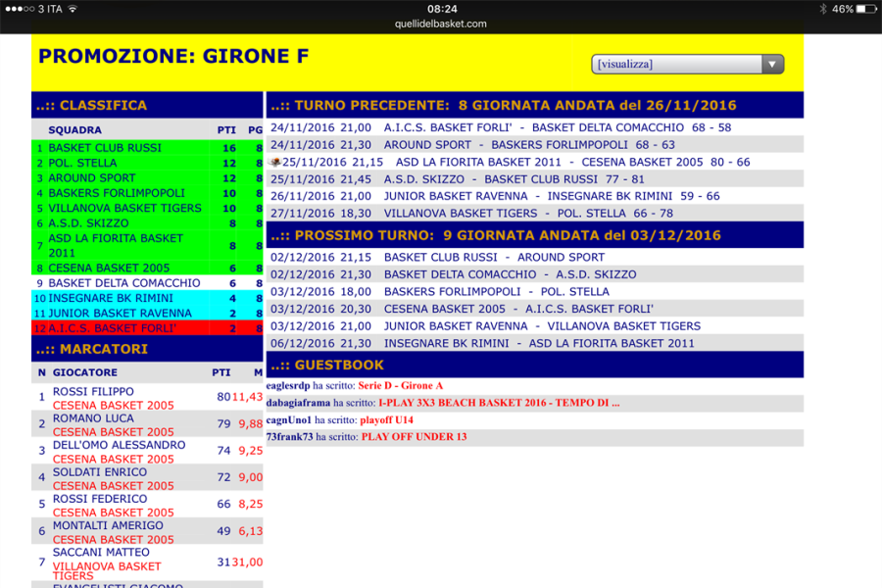Open POL. STELLA team in standings
This screenshot has height=588, width=882.
click(82, 163)
